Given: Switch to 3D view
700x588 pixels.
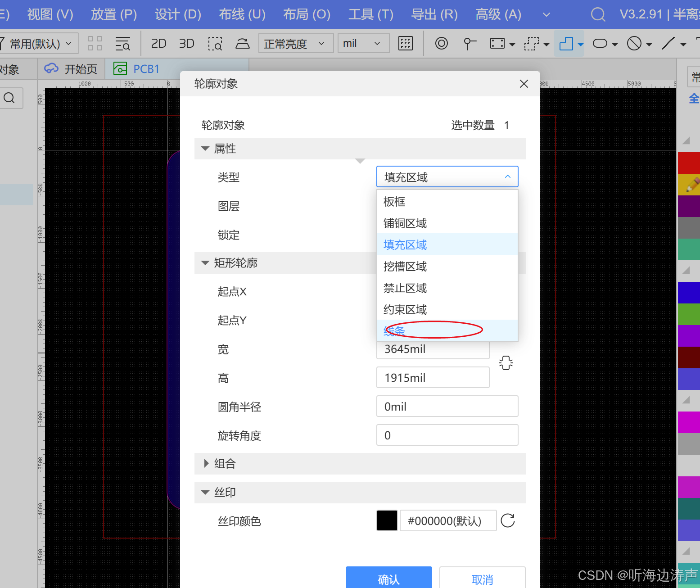Looking at the screenshot, I should [x=186, y=43].
